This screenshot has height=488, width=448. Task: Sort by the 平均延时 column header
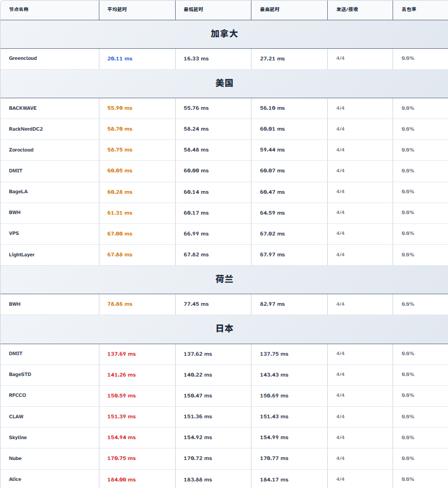(x=116, y=9)
